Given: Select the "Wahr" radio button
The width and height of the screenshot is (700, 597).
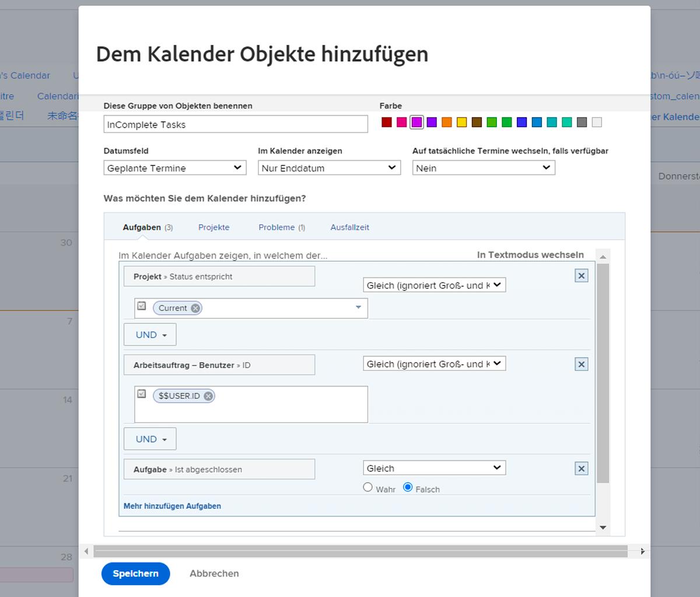Looking at the screenshot, I should click(x=368, y=487).
